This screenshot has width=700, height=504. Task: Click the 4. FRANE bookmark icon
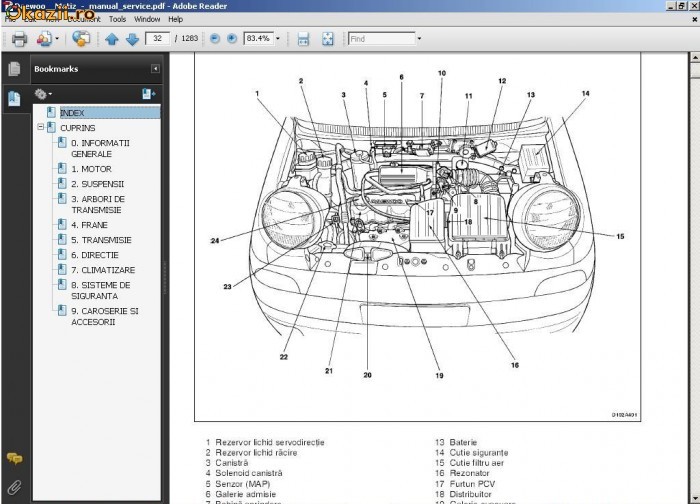click(x=62, y=225)
